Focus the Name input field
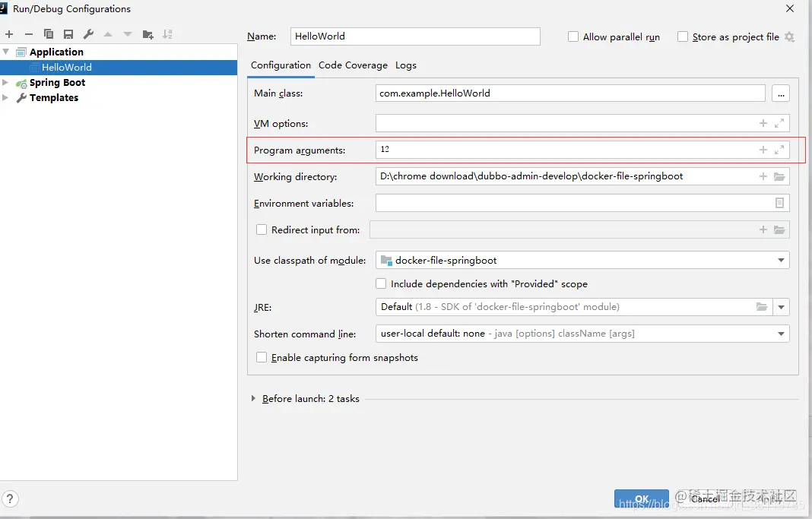 click(x=415, y=36)
